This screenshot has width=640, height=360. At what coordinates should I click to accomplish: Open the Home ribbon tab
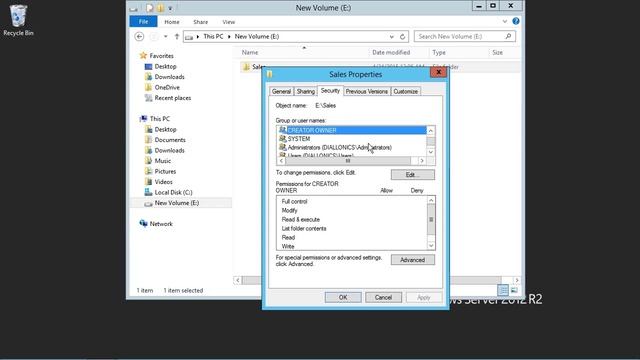click(x=172, y=22)
